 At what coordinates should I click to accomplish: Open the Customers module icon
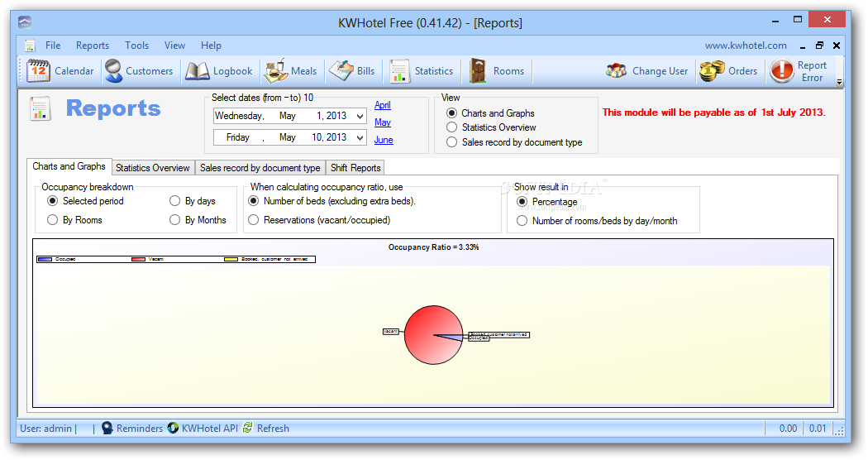click(114, 71)
